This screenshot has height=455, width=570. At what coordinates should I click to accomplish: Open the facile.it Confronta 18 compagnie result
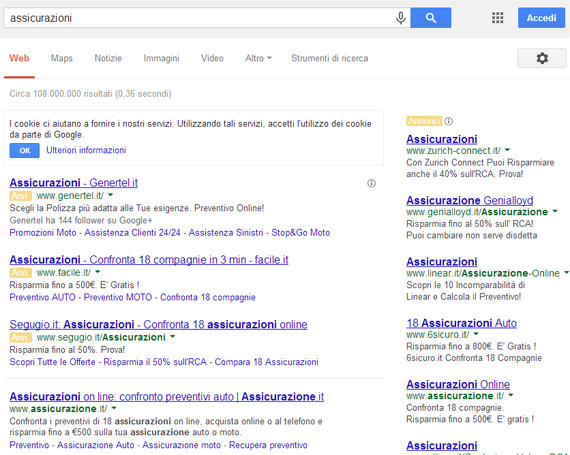[x=149, y=259]
